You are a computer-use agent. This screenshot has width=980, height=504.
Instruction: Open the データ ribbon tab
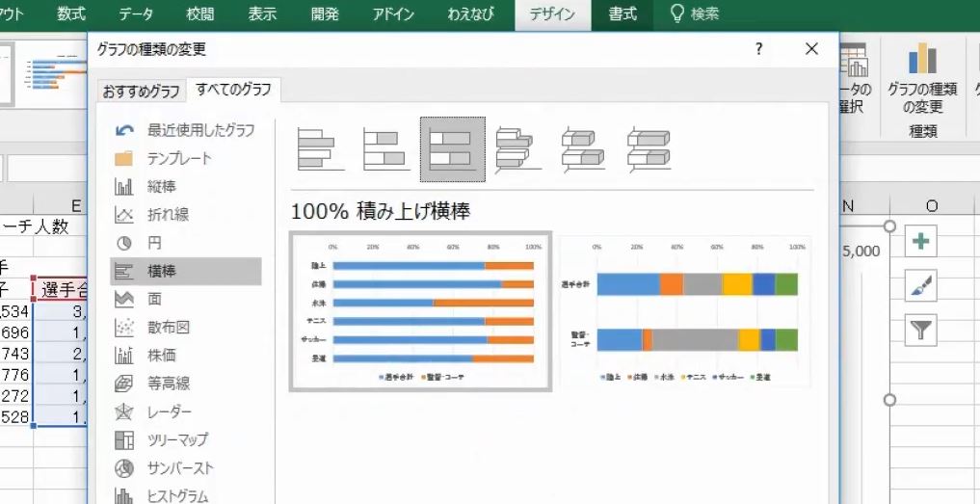click(x=136, y=13)
